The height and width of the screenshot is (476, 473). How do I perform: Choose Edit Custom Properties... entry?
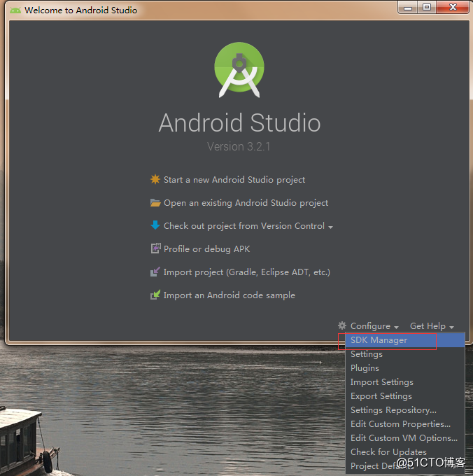coord(405,423)
